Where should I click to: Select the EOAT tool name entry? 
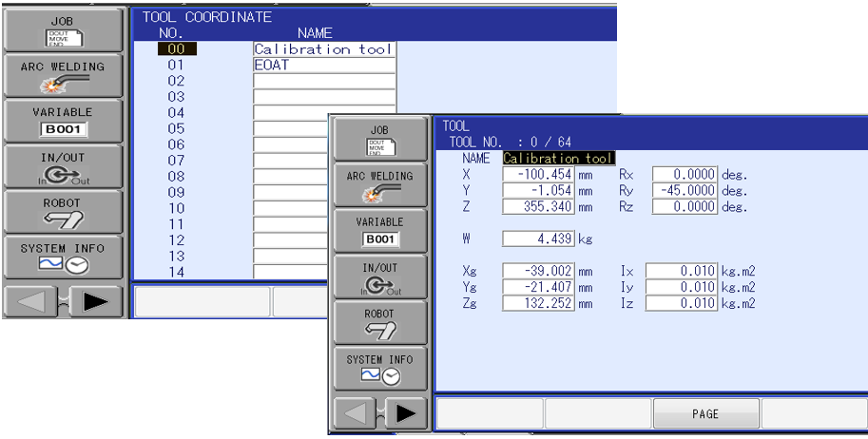click(x=323, y=66)
